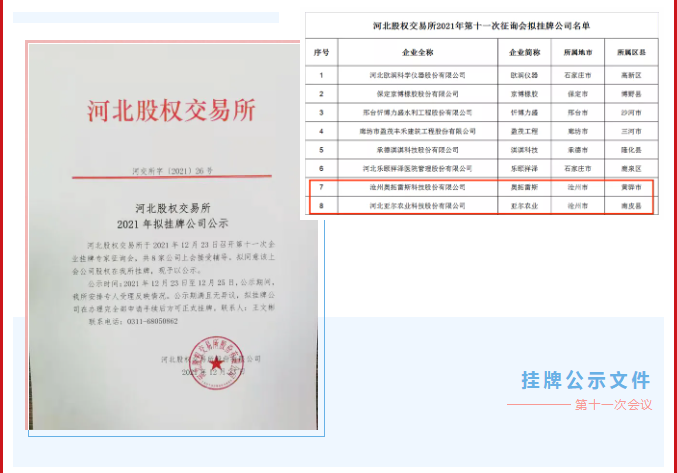The height and width of the screenshot is (473, 677).
Task: Click the phone number 0311-68050862
Action: 152,322
